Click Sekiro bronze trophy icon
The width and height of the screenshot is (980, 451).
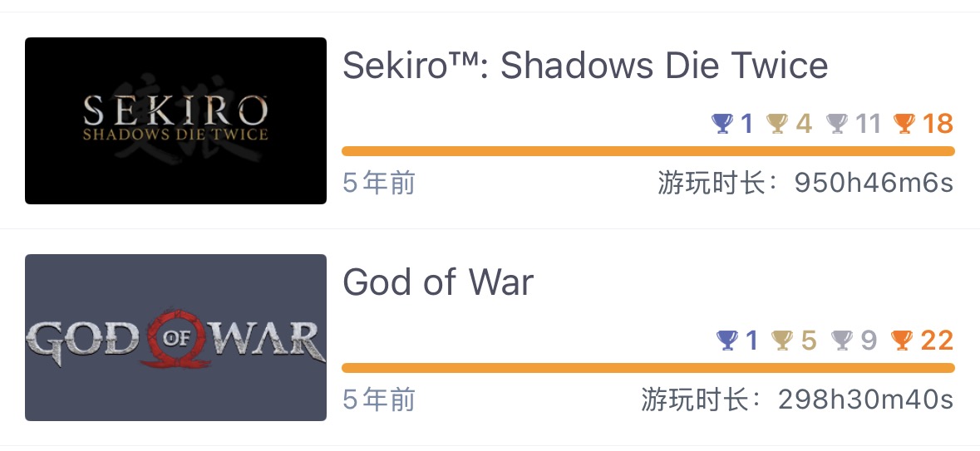click(x=904, y=125)
